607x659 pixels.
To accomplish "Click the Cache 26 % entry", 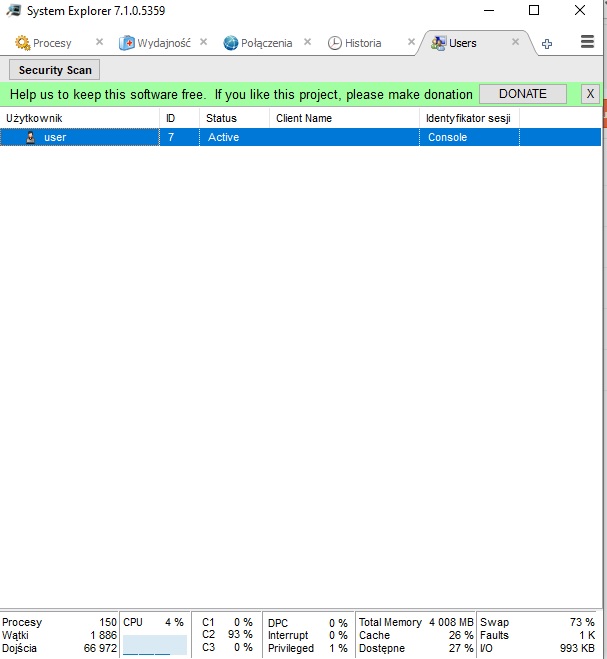I will (416, 635).
